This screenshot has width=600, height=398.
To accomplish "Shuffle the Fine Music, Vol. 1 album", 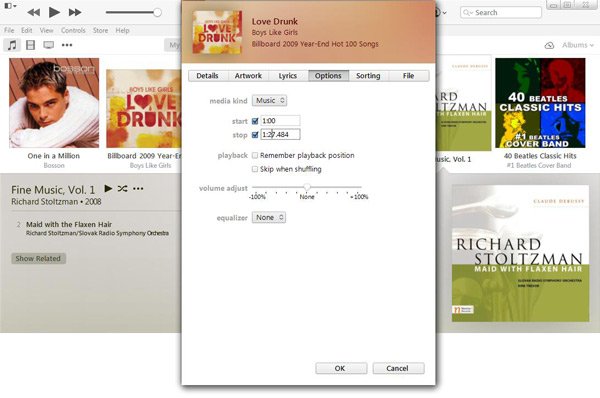I will tap(122, 188).
